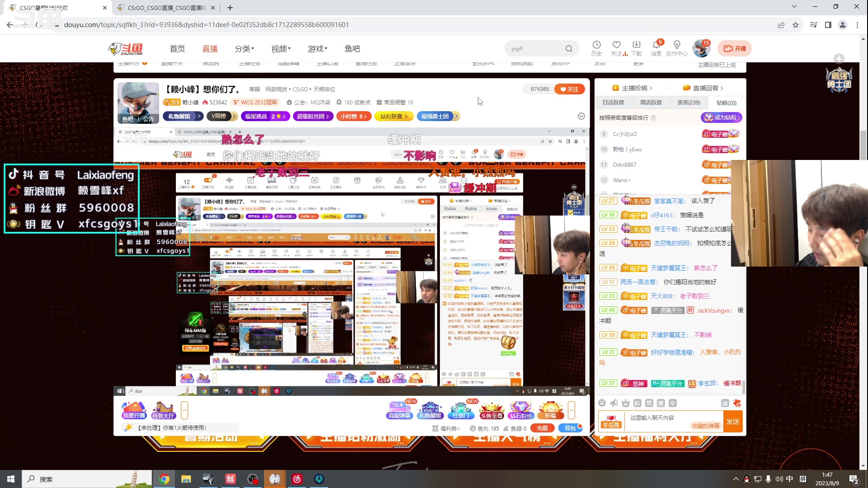The height and width of the screenshot is (488, 868).
Task: Open the 消息 bell notifications icon
Action: pyautogui.click(x=656, y=48)
